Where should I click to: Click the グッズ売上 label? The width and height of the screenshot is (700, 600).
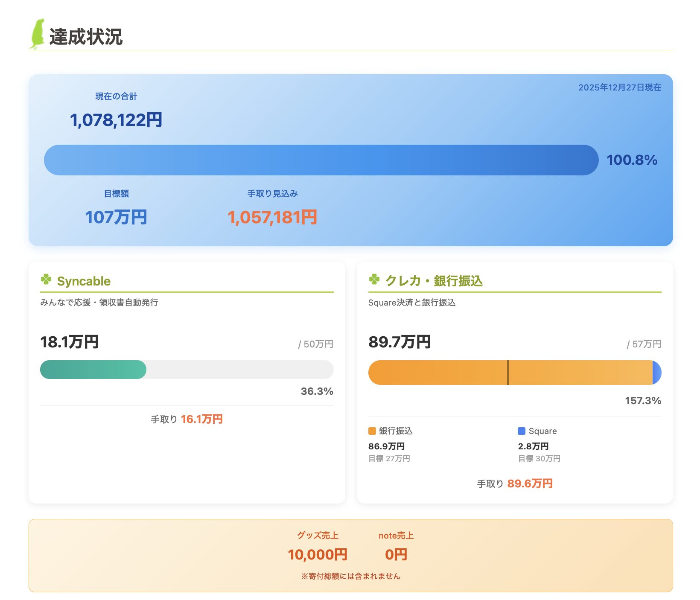click(x=318, y=536)
